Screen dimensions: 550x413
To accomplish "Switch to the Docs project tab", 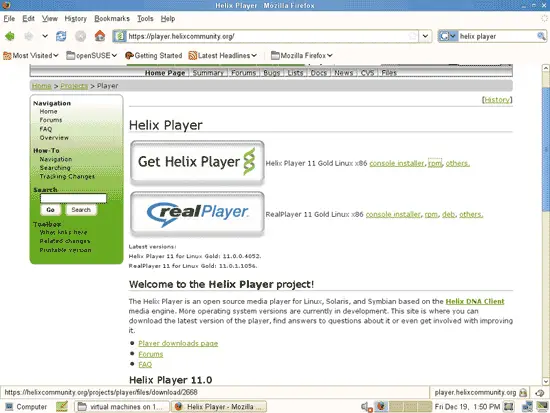I will click(318, 73).
